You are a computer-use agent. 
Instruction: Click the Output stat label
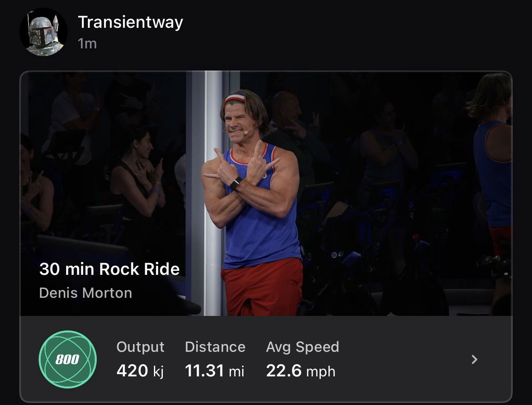tap(140, 347)
